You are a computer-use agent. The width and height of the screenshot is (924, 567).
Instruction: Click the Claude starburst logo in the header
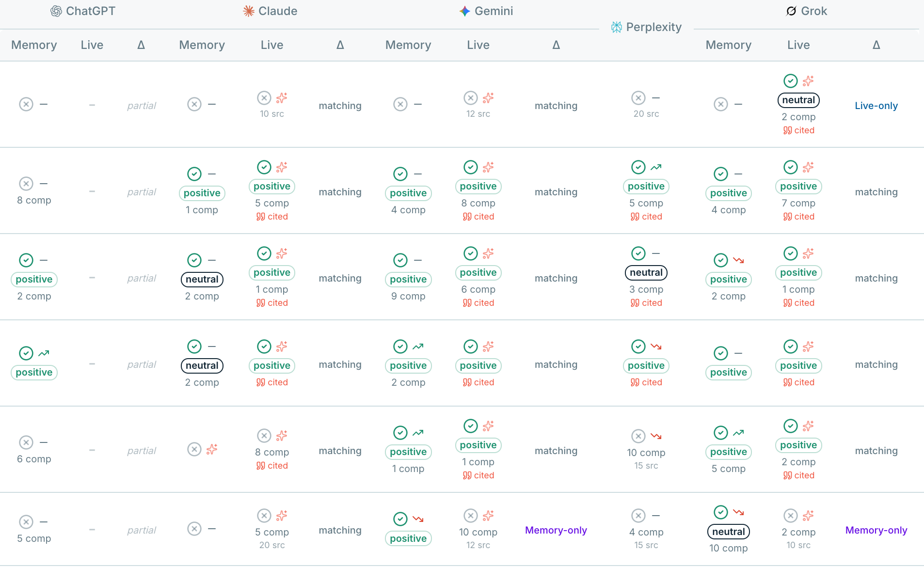tap(249, 11)
